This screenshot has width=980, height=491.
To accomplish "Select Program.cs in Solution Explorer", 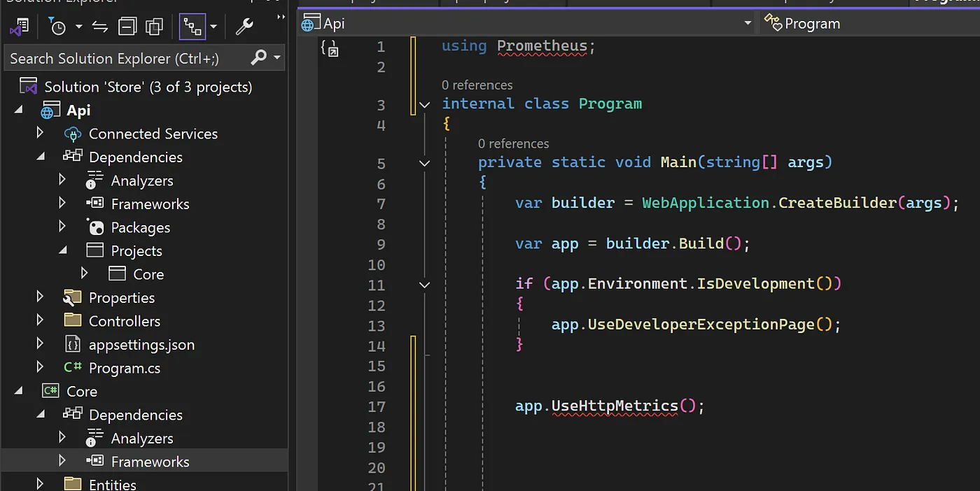I will coord(125,368).
